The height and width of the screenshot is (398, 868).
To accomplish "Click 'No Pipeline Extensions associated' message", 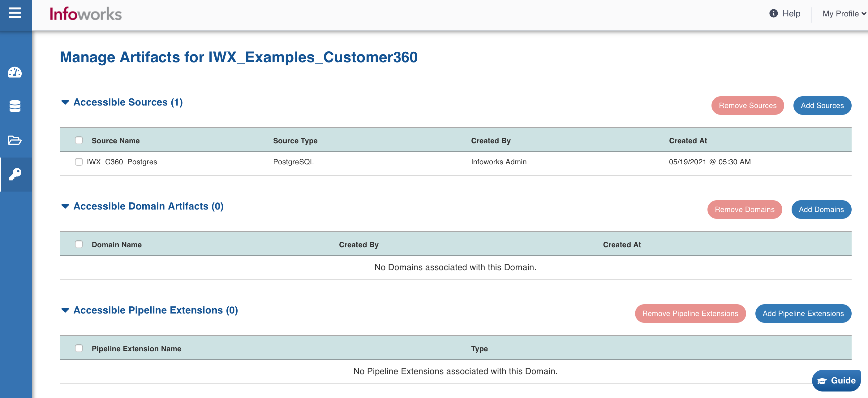I will [x=455, y=371].
